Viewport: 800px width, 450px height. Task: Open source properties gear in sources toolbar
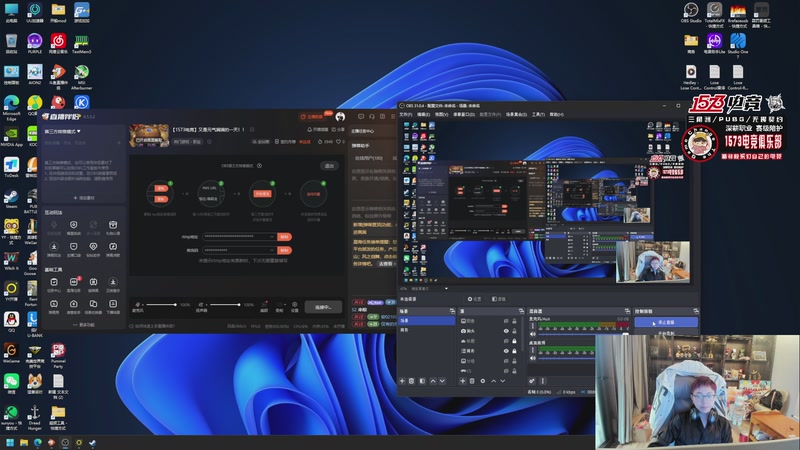[483, 381]
